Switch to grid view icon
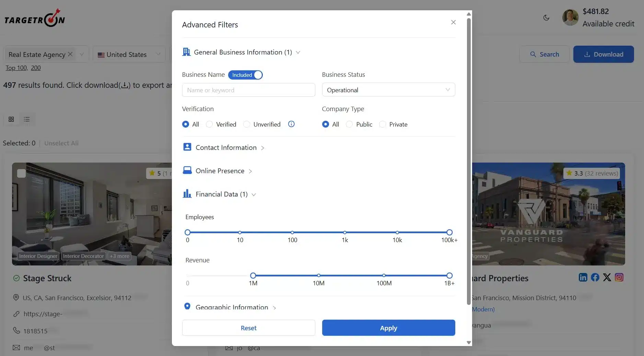 click(x=11, y=119)
